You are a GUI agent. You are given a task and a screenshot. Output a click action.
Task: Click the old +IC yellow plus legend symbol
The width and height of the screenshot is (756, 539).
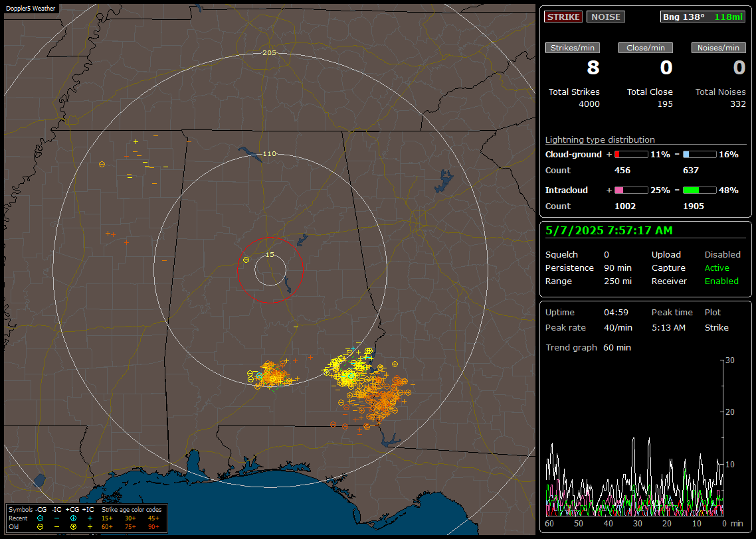[x=90, y=527]
